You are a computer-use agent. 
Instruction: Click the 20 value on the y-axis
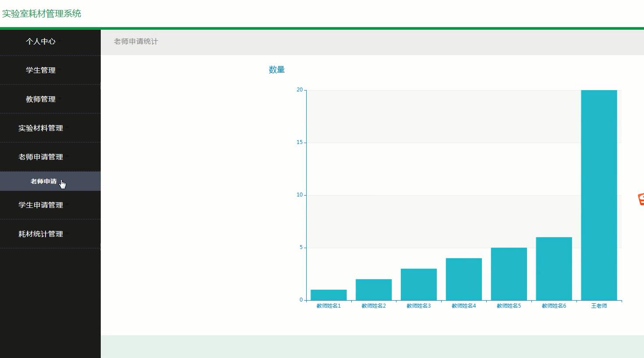[x=300, y=90]
